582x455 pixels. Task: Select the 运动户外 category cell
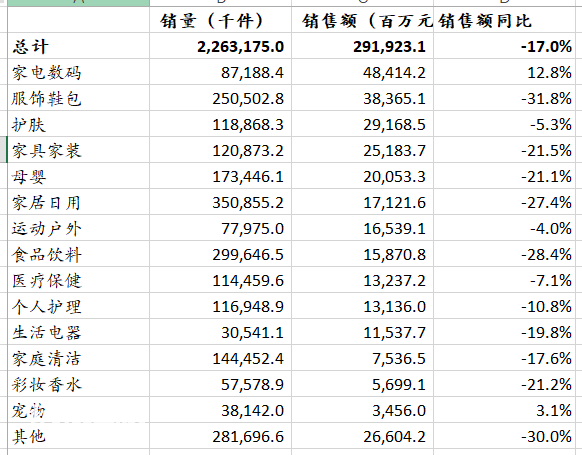(78, 228)
